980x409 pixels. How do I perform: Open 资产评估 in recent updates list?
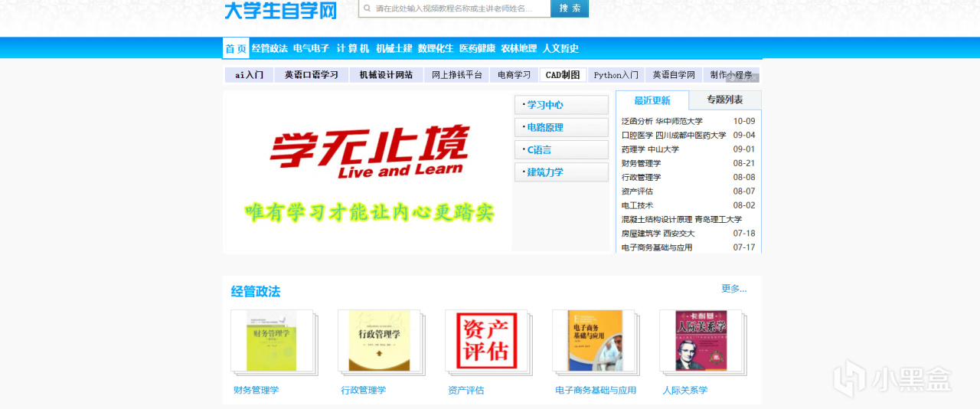click(x=637, y=191)
